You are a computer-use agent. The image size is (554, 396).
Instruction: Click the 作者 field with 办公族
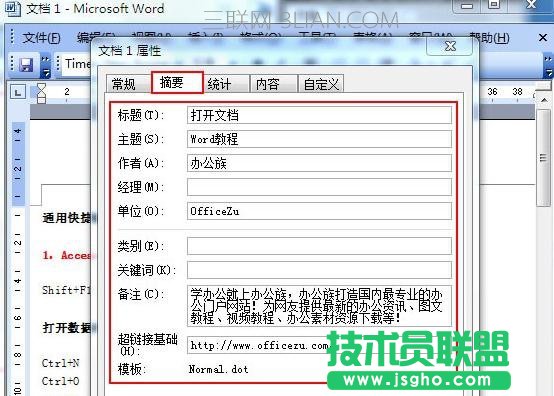(319, 163)
